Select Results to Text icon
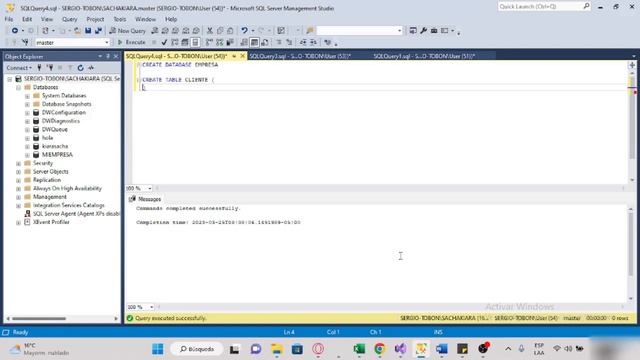This screenshot has width=640, height=360. point(244,42)
